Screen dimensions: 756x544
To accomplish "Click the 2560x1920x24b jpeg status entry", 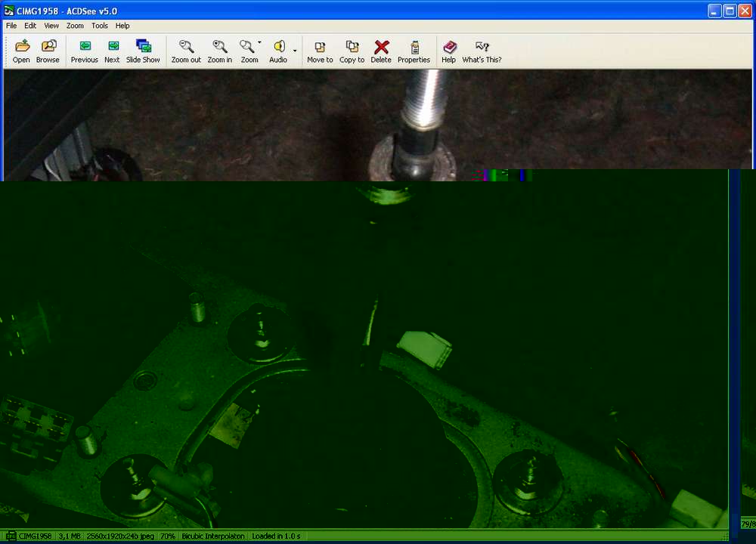I will pos(120,536).
